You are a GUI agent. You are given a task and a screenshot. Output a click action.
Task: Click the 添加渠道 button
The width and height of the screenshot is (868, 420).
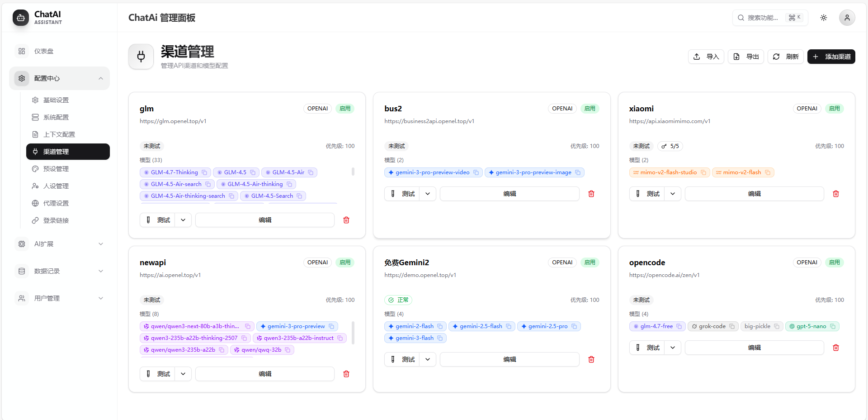pyautogui.click(x=831, y=57)
